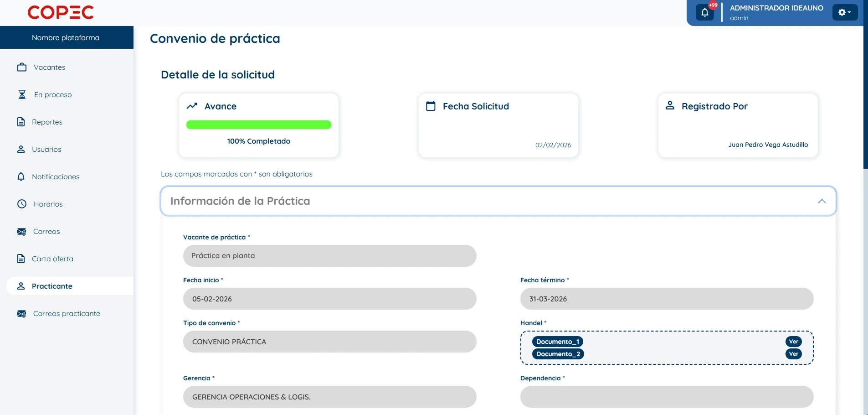This screenshot has height=415, width=868.
Task: Click the Horarios clock icon
Action: [22, 204]
